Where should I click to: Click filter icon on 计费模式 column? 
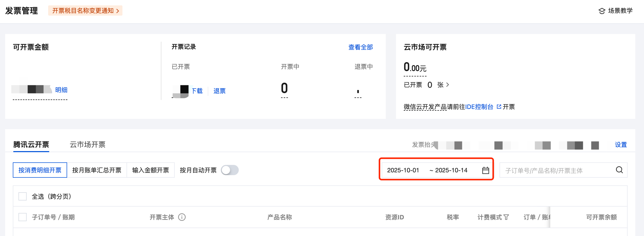click(x=506, y=217)
